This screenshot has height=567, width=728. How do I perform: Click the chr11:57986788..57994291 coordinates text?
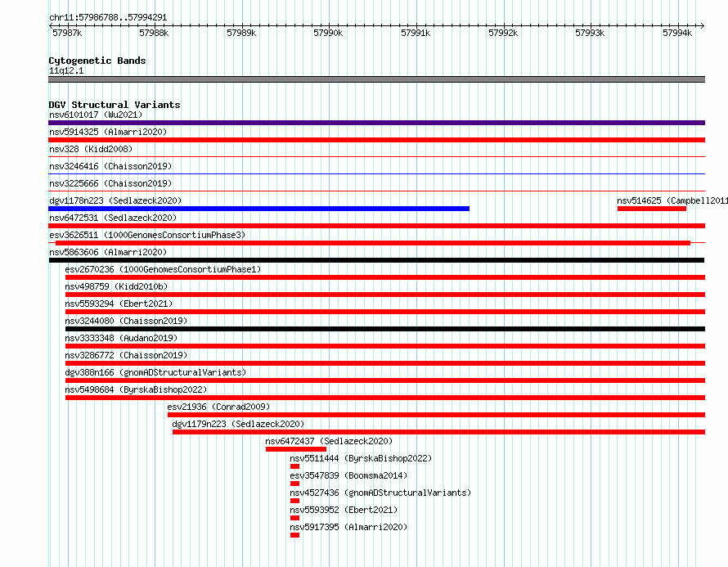point(108,17)
